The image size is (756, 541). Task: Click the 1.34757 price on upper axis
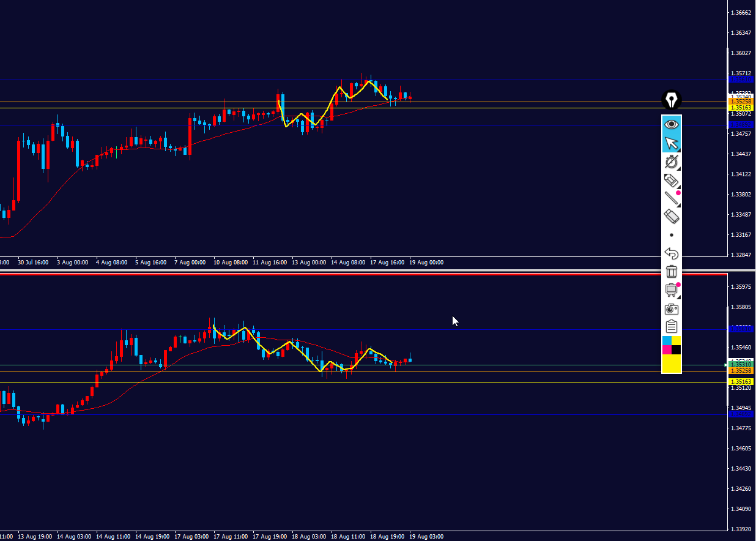pos(741,133)
